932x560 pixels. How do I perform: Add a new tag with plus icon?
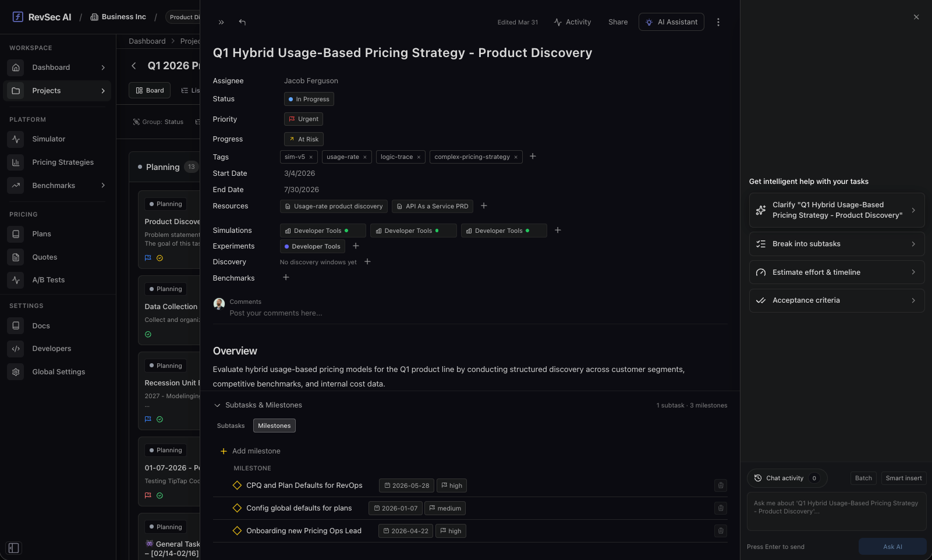point(533,157)
